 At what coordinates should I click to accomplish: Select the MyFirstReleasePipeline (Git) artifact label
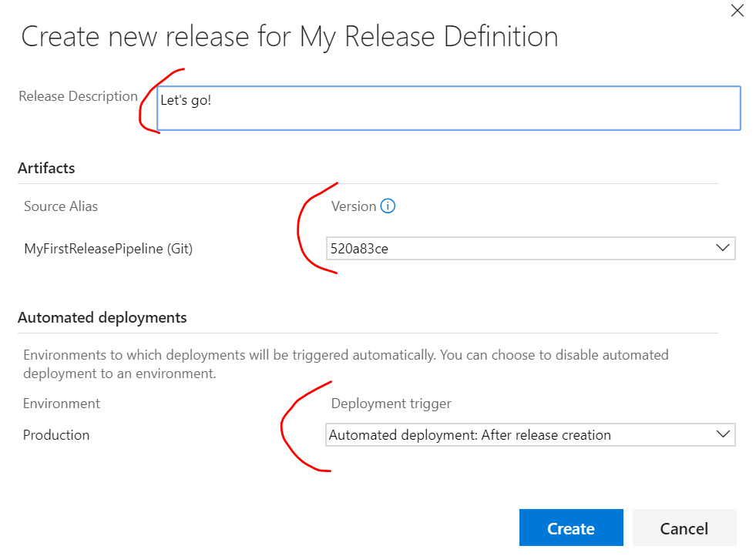pos(108,249)
